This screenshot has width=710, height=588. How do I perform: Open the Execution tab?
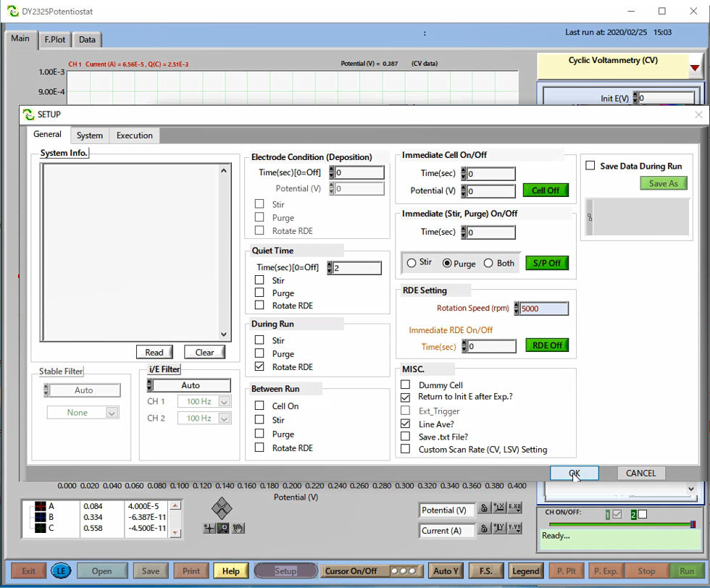pyautogui.click(x=135, y=135)
